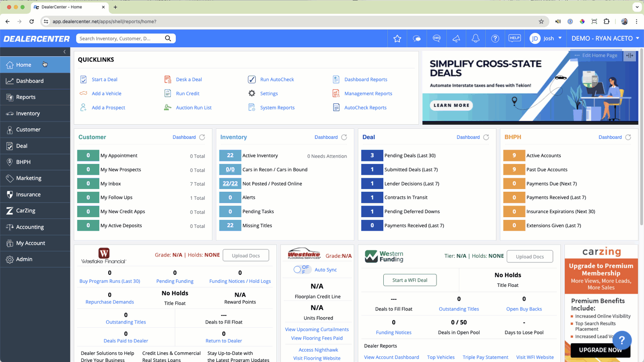Click the favorites star icon in header

[397, 38]
